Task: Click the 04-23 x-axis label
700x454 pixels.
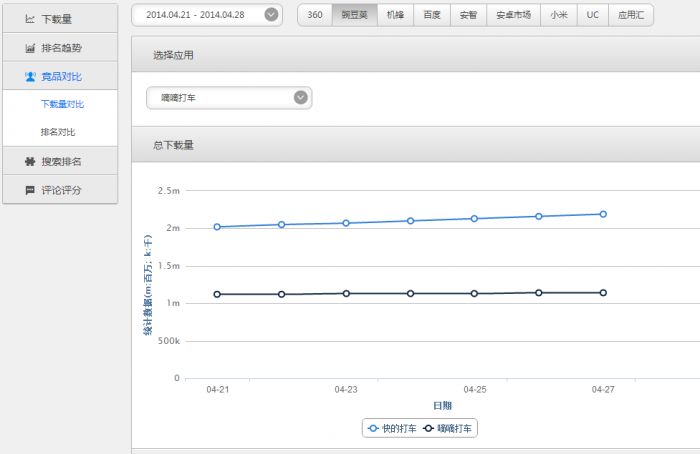Action: pos(346,389)
